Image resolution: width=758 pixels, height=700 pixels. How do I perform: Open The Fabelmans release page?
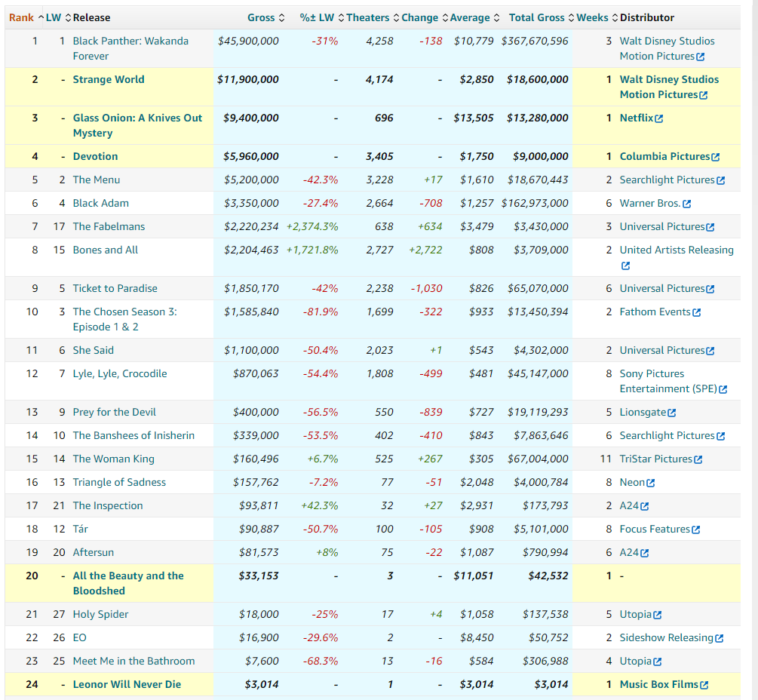109,226
